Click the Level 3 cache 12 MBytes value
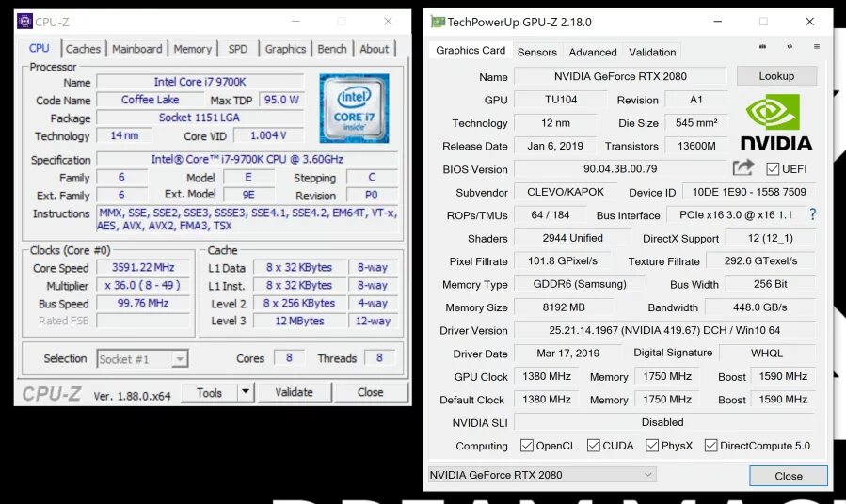Screen dimensions: 846x504 tap(299, 321)
